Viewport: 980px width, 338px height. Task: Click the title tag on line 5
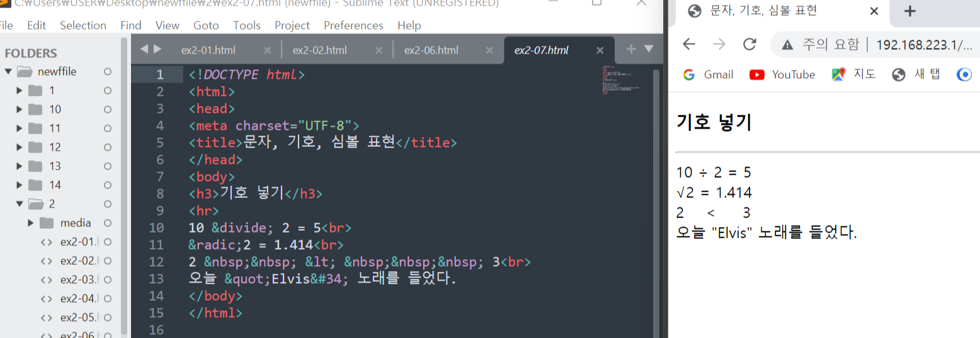215,143
